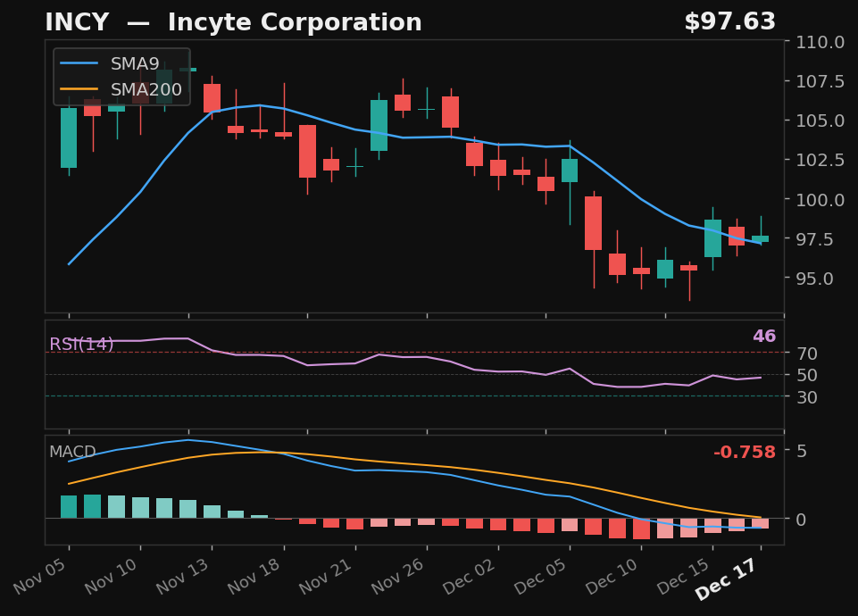Click the Nov 21 date label
Image resolution: width=858 pixels, height=616 pixels.
coord(326,577)
